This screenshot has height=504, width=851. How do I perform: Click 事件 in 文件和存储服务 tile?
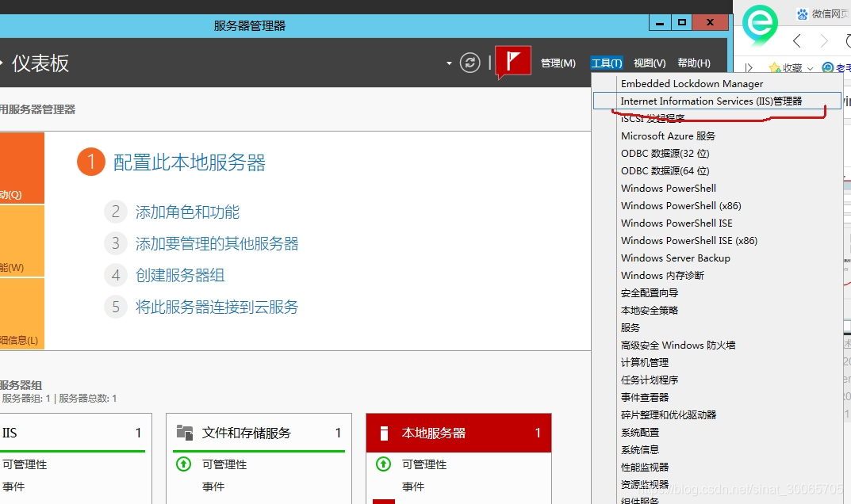click(213, 486)
